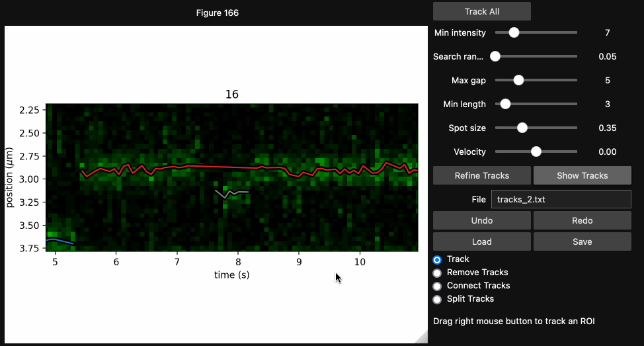Click the Figure 166 window title
The height and width of the screenshot is (346, 644).
[218, 13]
